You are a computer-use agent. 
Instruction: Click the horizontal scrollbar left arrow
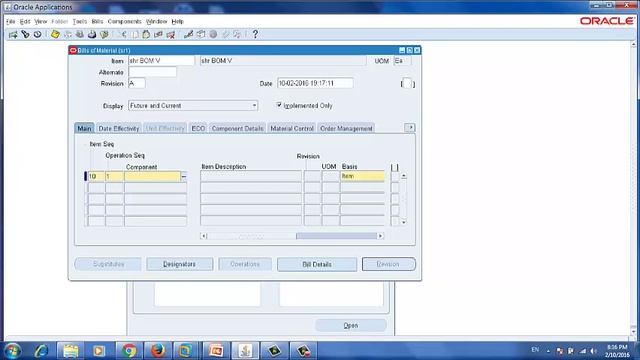click(204, 236)
